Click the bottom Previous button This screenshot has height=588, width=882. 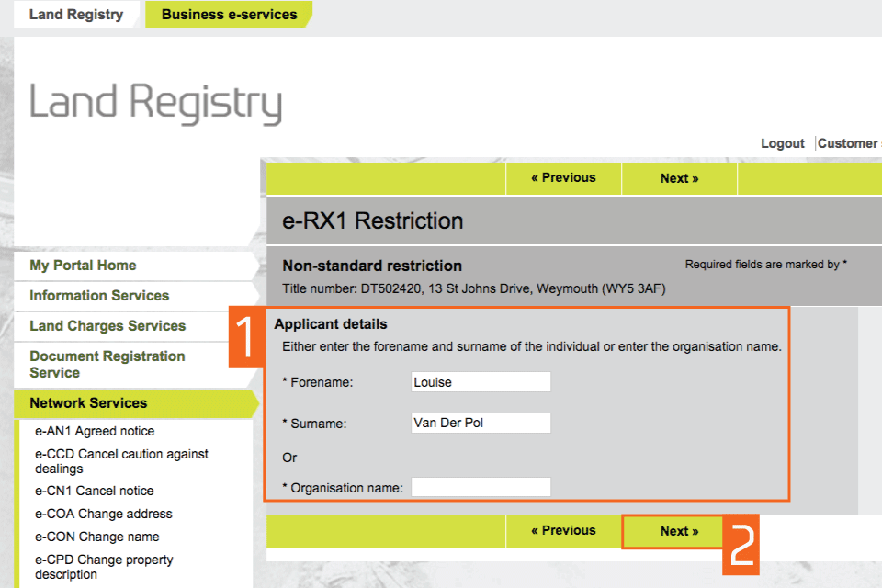[x=563, y=531]
